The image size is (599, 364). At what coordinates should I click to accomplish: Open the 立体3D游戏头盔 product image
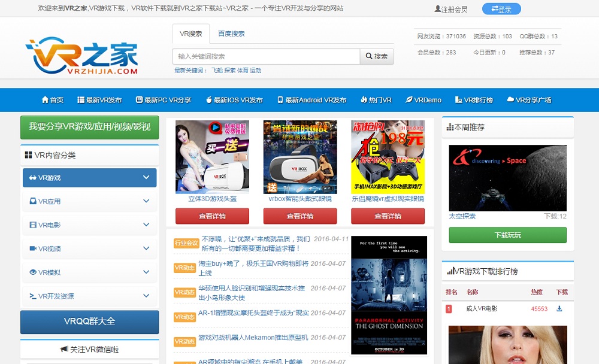click(x=212, y=157)
